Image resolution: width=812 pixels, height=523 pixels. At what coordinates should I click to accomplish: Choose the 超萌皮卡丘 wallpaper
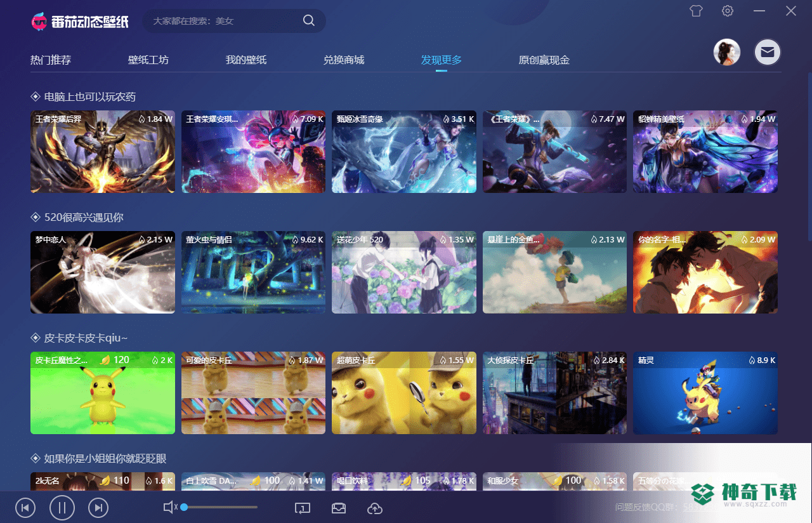click(404, 393)
